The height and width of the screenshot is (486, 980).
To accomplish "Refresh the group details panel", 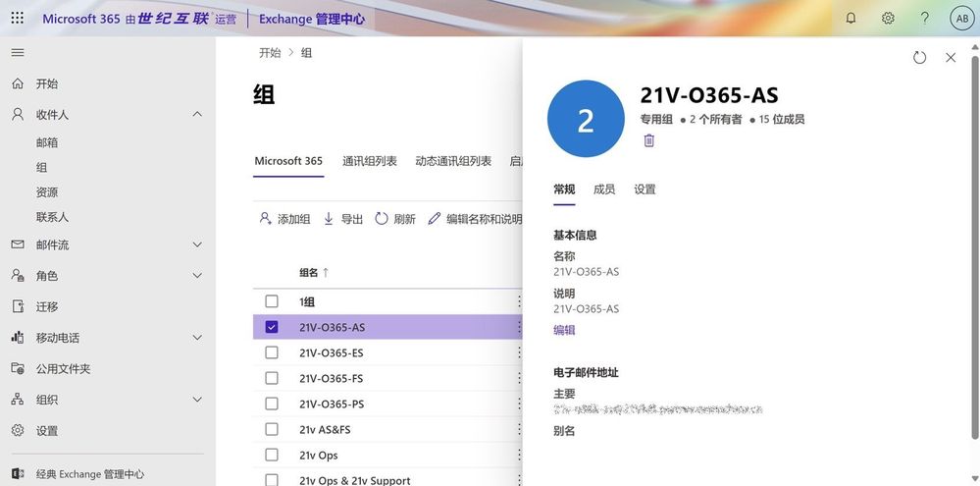I will click(x=919, y=58).
